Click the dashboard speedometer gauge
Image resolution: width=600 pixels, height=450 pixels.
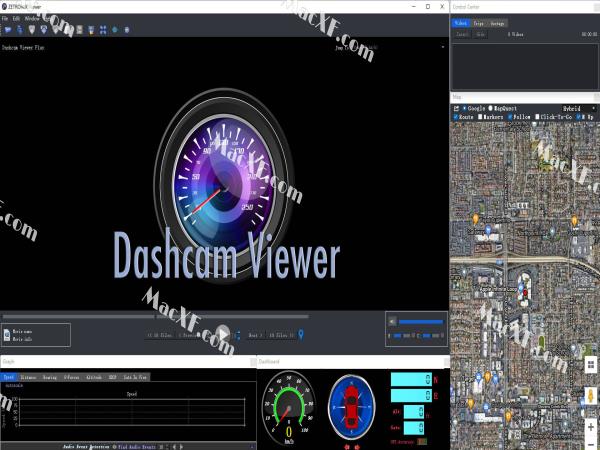[x=289, y=407]
